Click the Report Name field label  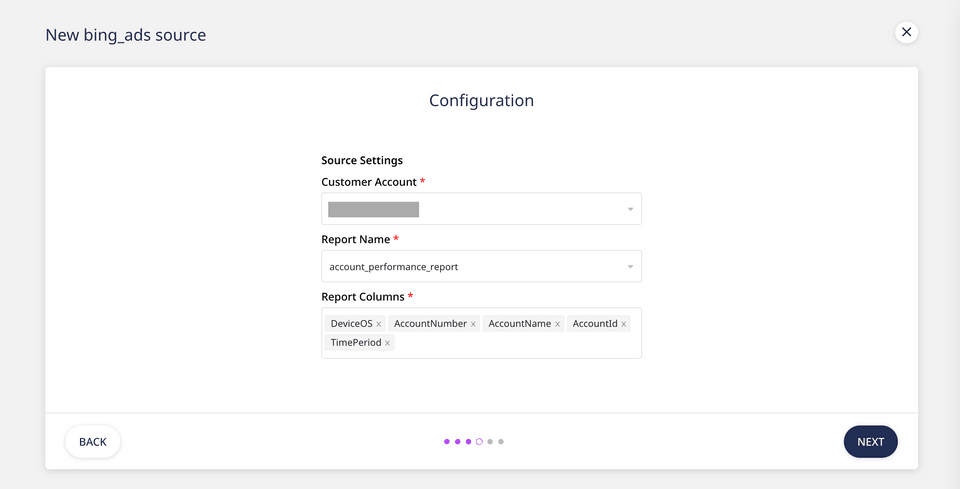356,239
